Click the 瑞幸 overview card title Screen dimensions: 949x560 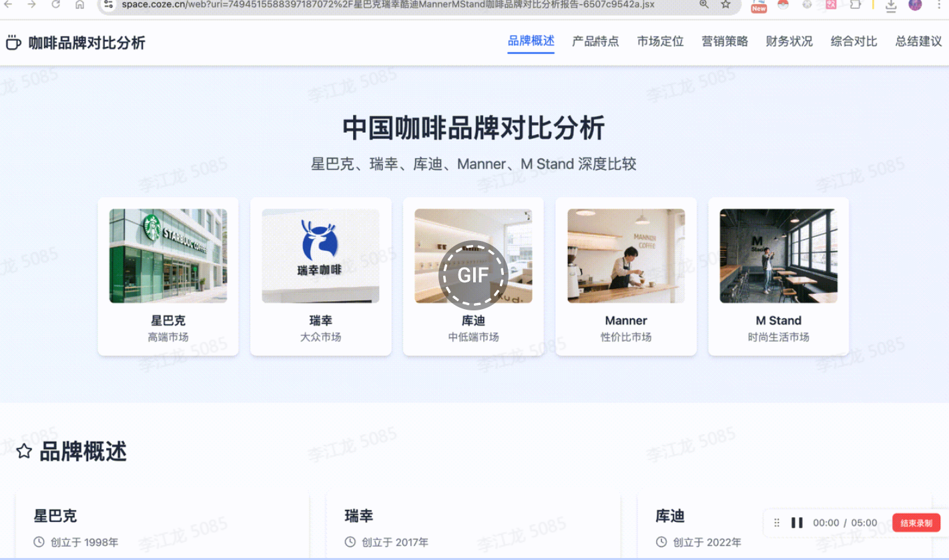point(359,516)
